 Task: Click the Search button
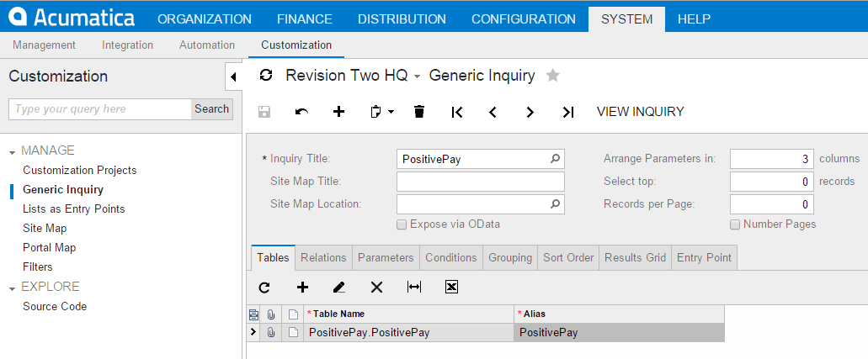tap(212, 109)
